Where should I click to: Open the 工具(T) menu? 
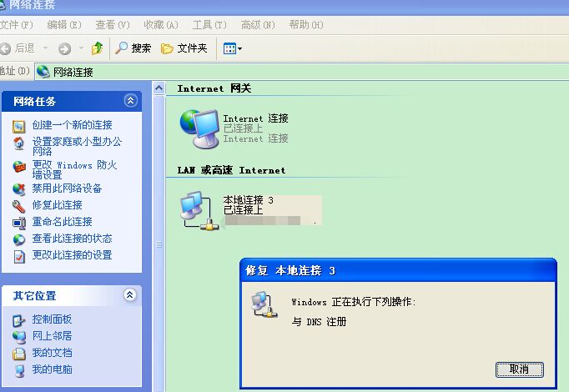pos(209,25)
